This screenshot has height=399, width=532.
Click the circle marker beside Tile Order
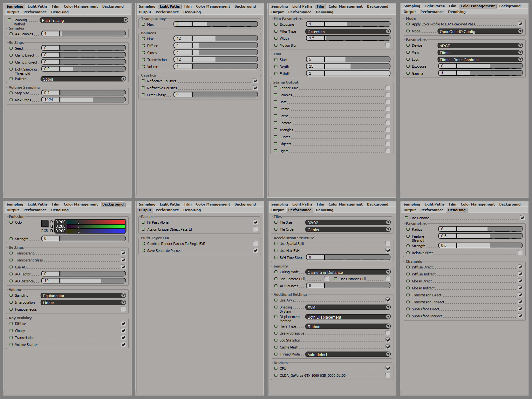276,229
